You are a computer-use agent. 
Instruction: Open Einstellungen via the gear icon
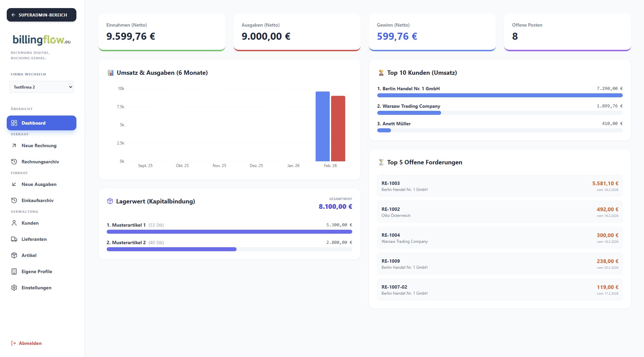pos(14,288)
